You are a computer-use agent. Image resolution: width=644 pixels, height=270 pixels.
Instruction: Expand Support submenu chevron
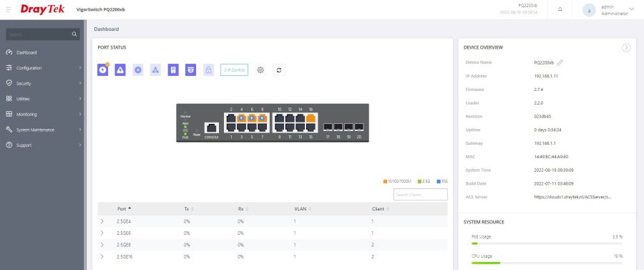[x=80, y=145]
